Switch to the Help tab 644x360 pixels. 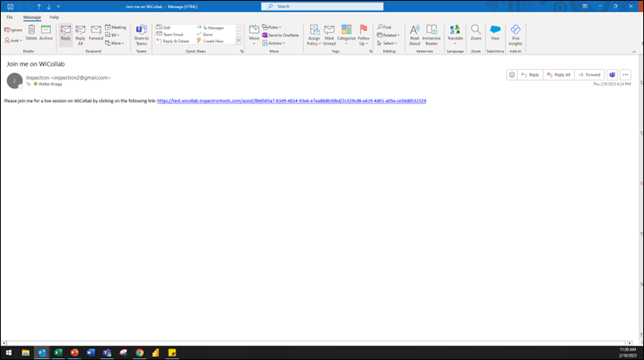point(54,17)
